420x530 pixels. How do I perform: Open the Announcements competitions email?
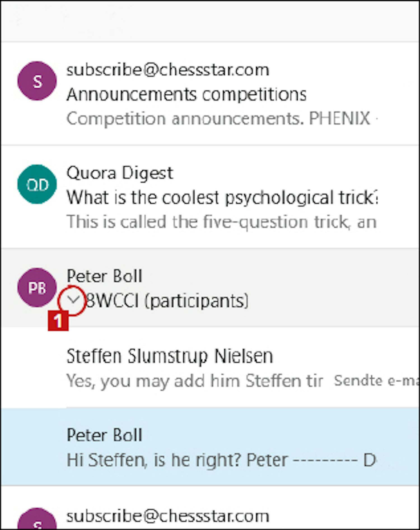pos(210,94)
